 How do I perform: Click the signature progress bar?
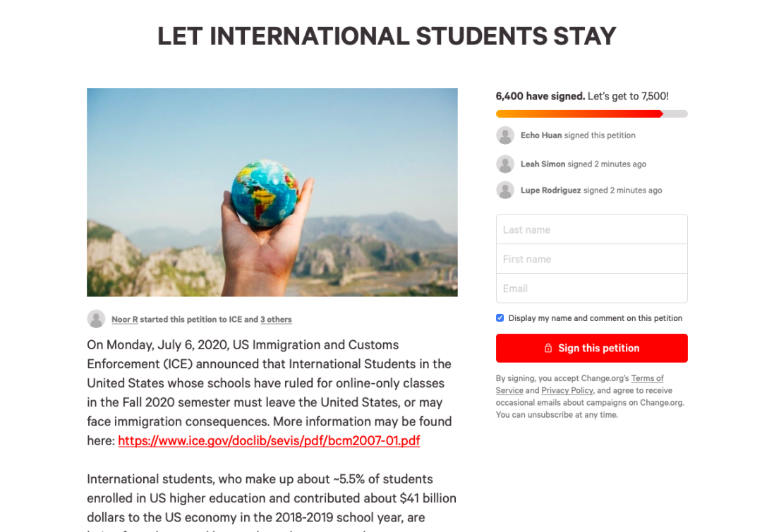[x=591, y=114]
